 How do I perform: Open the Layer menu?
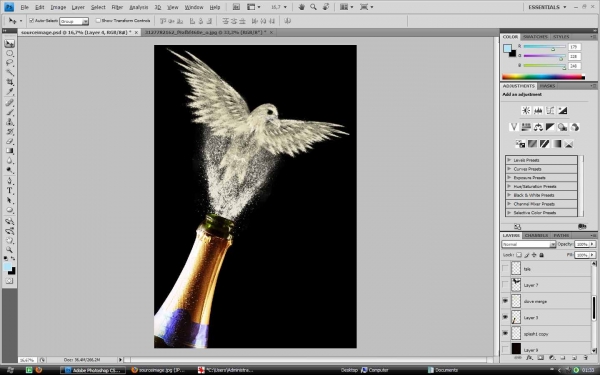[78, 7]
